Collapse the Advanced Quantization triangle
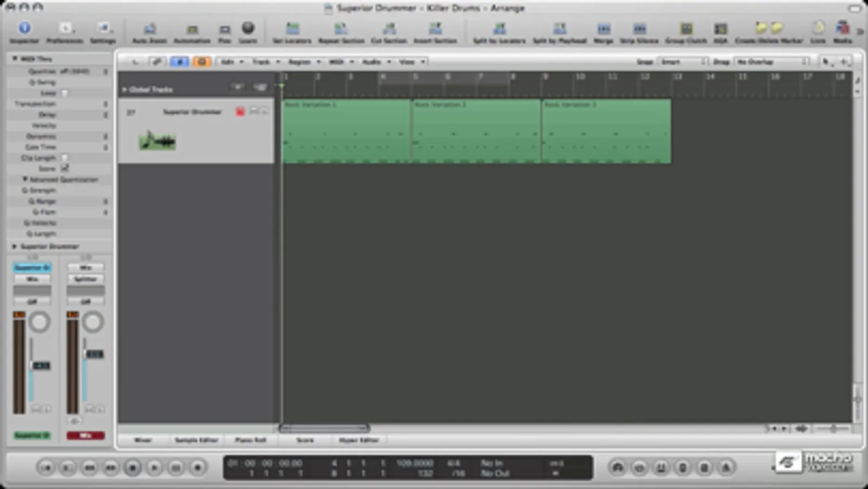The height and width of the screenshot is (489, 868). (x=24, y=179)
